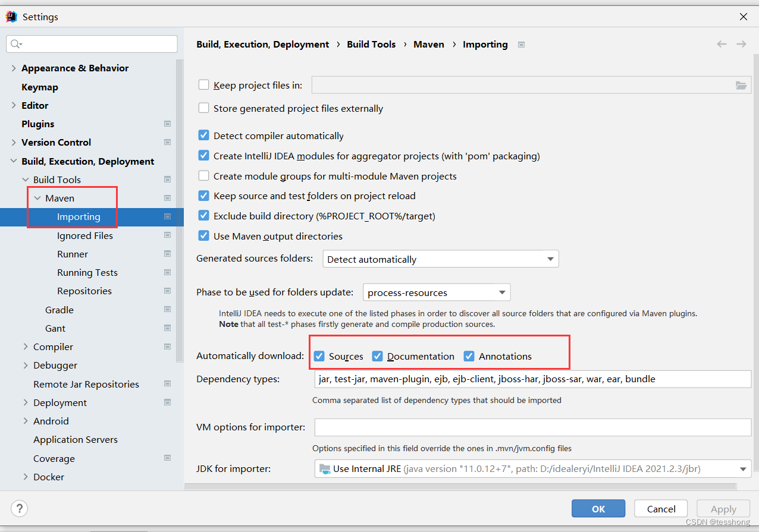Click the IntelliJ IDEA logo in title bar
This screenshot has width=759, height=532.
11,17
